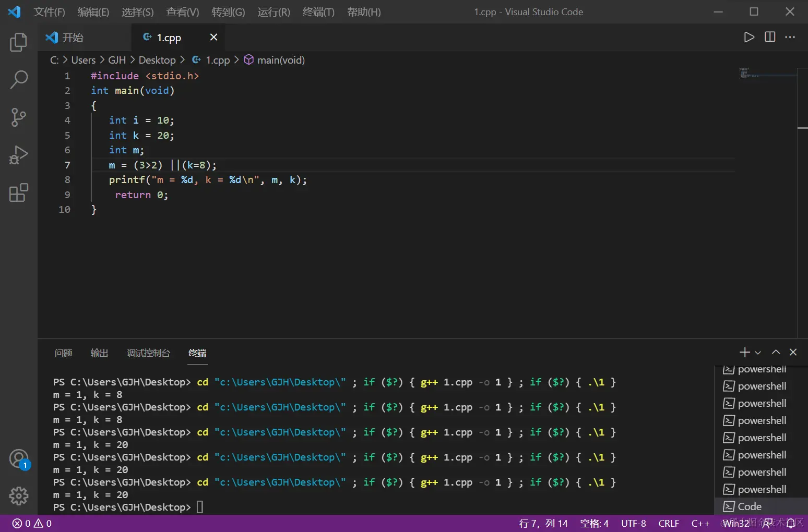Change the UTF-8 file encoding

click(x=633, y=523)
